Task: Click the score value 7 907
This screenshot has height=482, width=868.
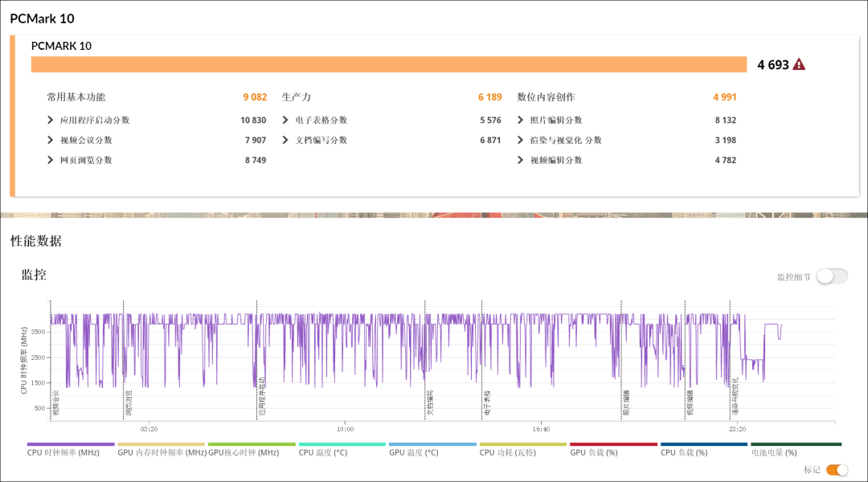Action: pos(256,140)
